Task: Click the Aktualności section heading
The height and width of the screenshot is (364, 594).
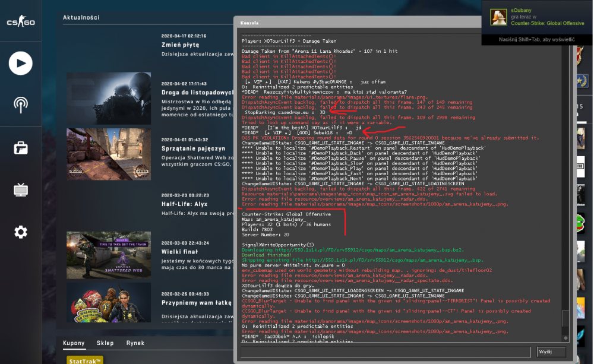Action: click(81, 17)
